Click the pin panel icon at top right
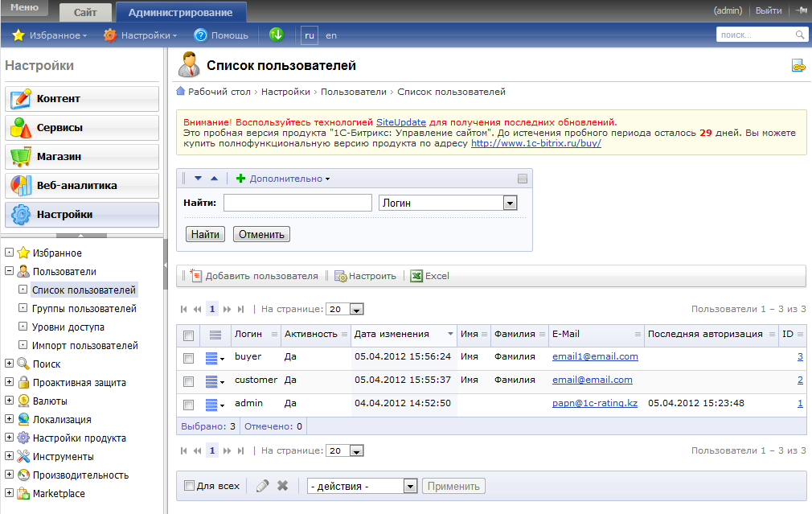This screenshot has width=812, height=514. (801, 11)
